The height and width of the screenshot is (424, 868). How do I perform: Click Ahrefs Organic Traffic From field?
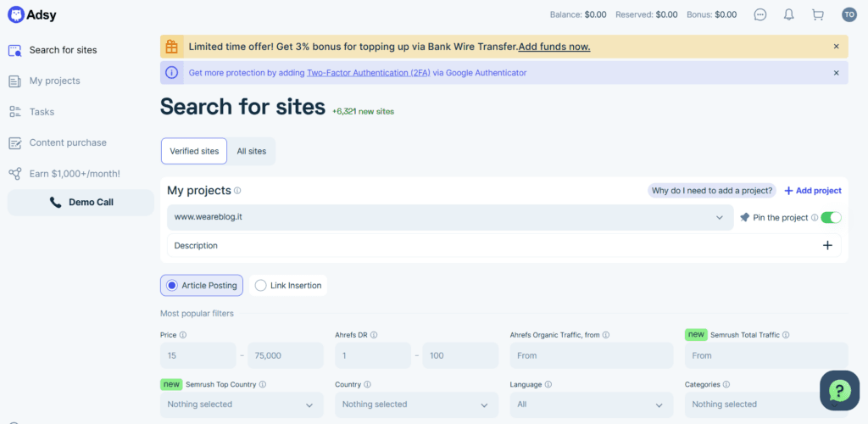pos(591,355)
